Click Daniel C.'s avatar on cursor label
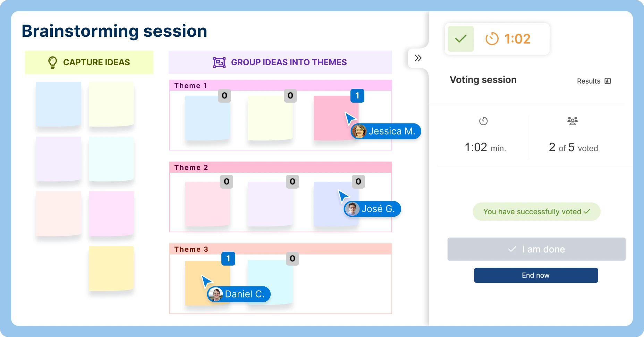644x337 pixels. 216,294
